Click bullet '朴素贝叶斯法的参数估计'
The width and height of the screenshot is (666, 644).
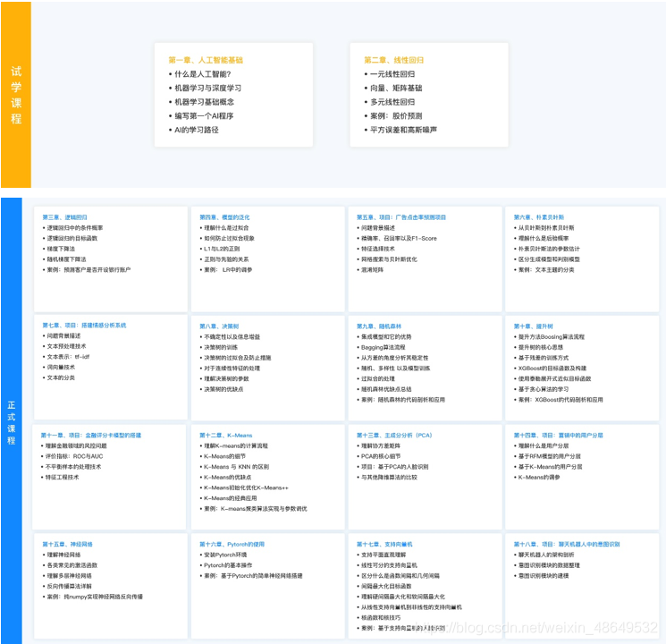point(549,249)
